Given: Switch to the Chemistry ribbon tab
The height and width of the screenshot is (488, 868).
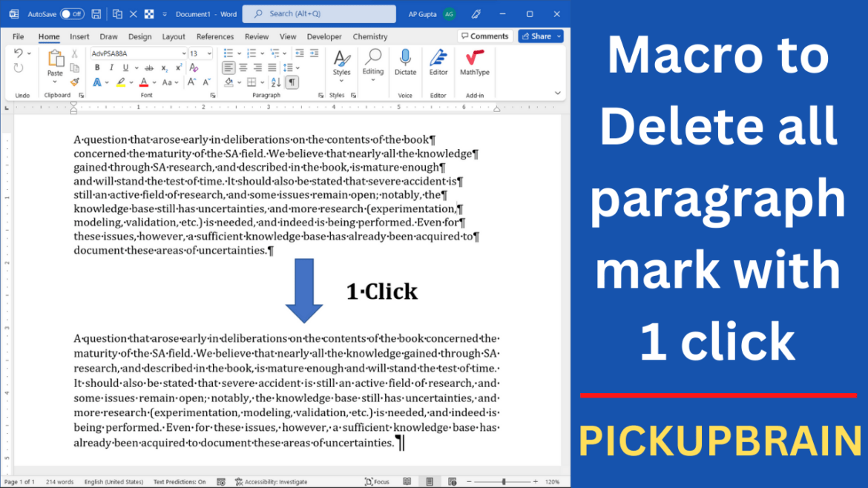Looking at the screenshot, I should 369,36.
